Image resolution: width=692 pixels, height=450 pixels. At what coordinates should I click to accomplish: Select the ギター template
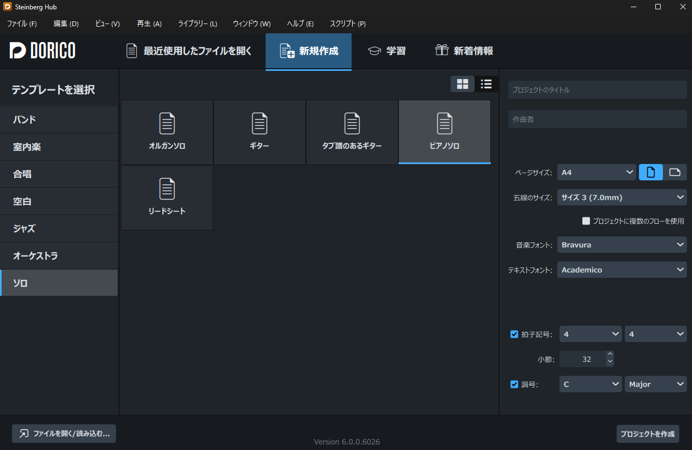260,132
